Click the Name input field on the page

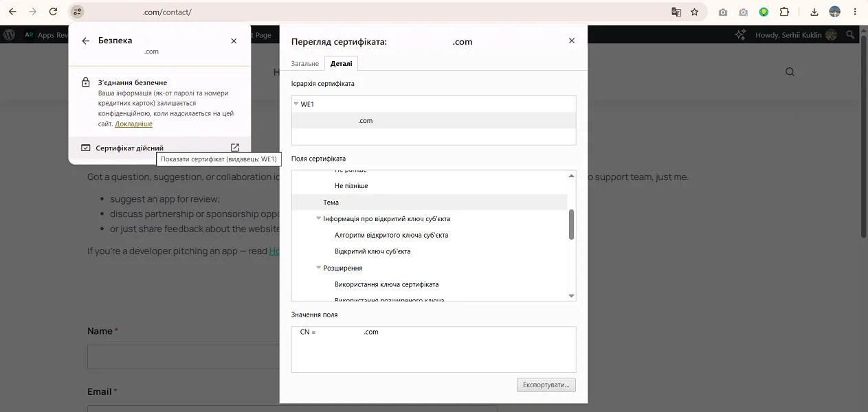click(x=183, y=357)
